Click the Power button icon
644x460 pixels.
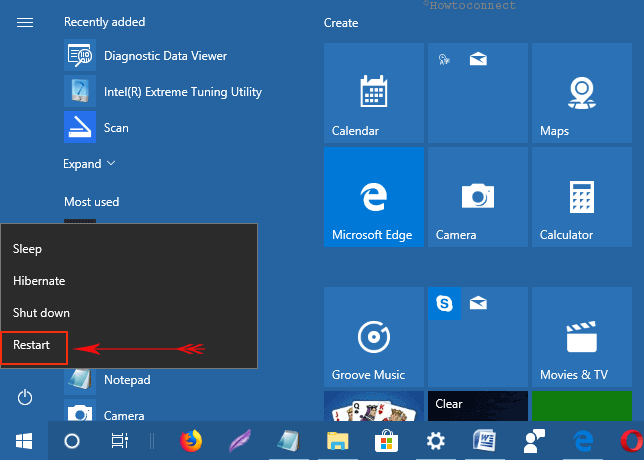[25, 398]
